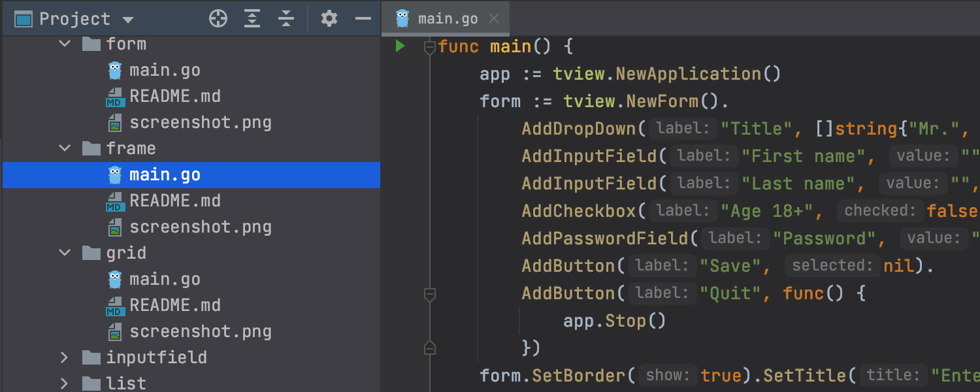
Task: Open the Project view dropdown
Action: point(128,20)
